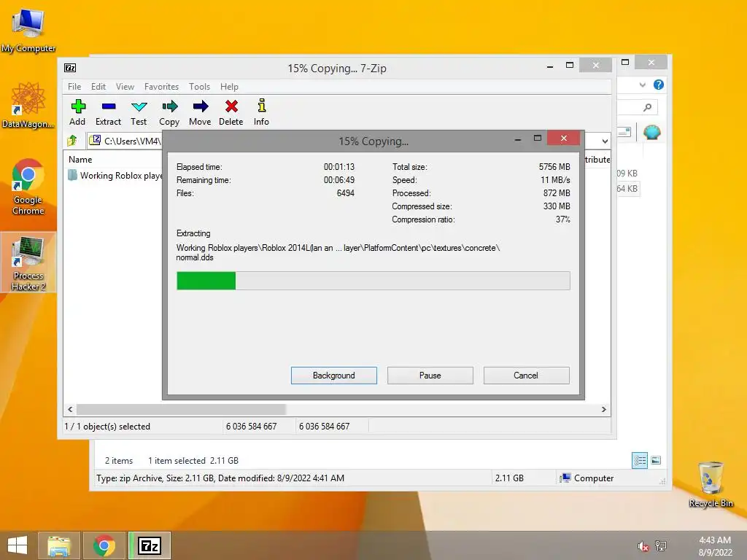The width and height of the screenshot is (747, 560).
Task: Open Chrome from the taskbar
Action: (104, 545)
